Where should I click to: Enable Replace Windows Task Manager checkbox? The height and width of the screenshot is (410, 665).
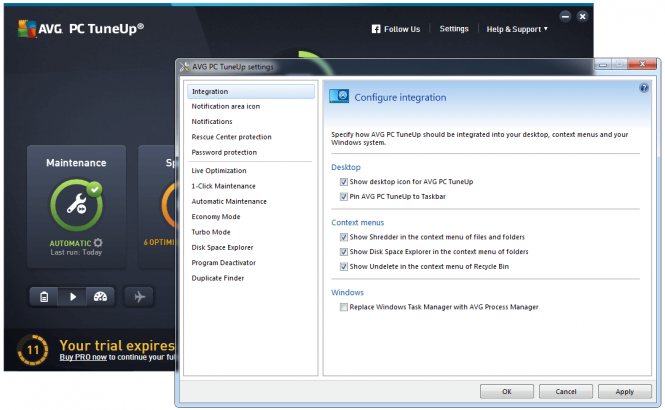click(344, 307)
